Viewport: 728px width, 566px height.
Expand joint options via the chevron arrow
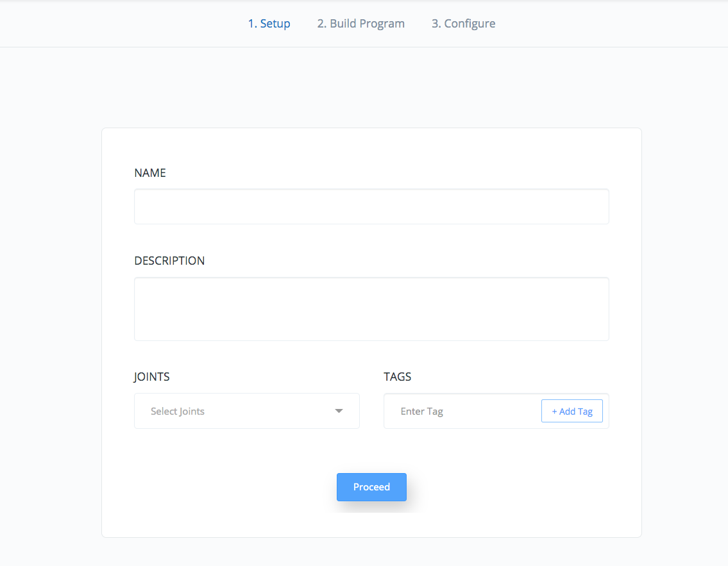click(339, 411)
